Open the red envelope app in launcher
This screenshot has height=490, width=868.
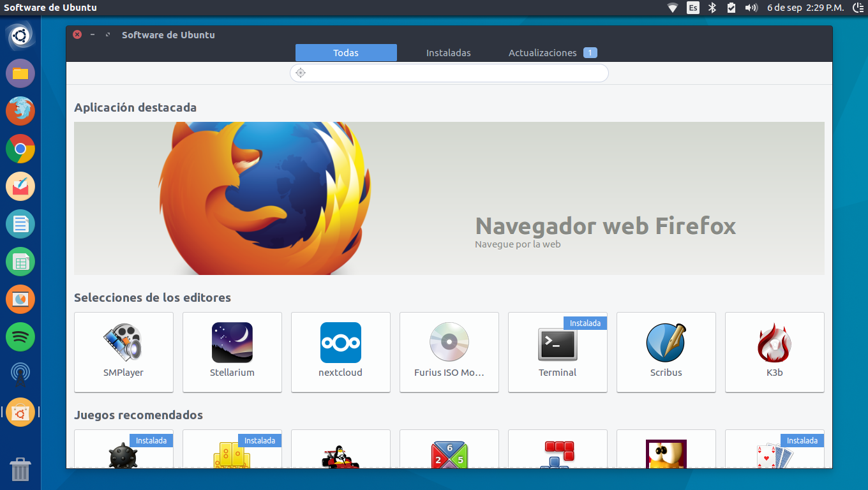(x=20, y=186)
